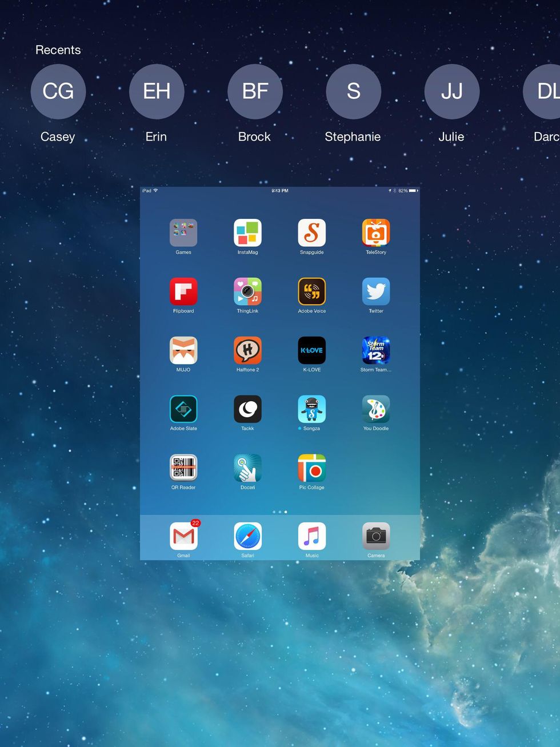Open the Adobe Voice app
The width and height of the screenshot is (560, 747).
(311, 291)
